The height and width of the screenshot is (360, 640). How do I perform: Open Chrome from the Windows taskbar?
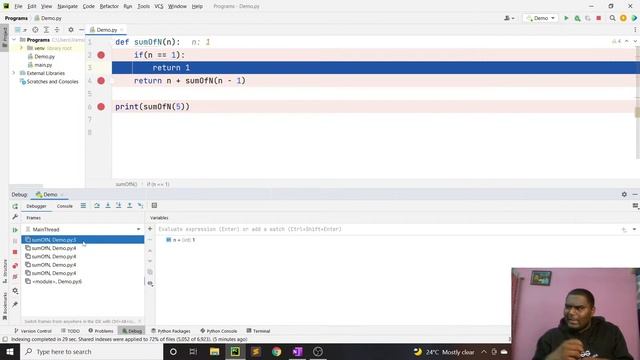click(276, 351)
